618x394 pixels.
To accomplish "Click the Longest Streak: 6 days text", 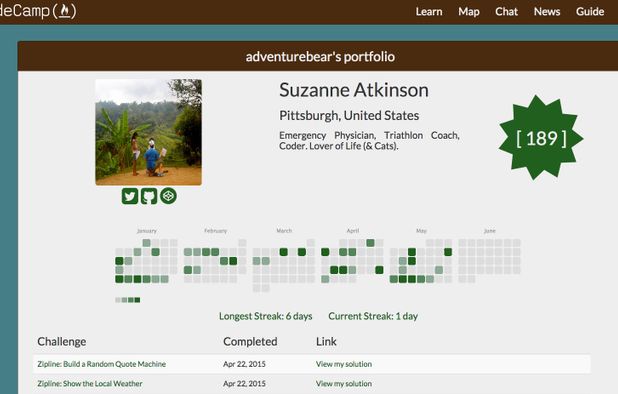I will coord(266,316).
